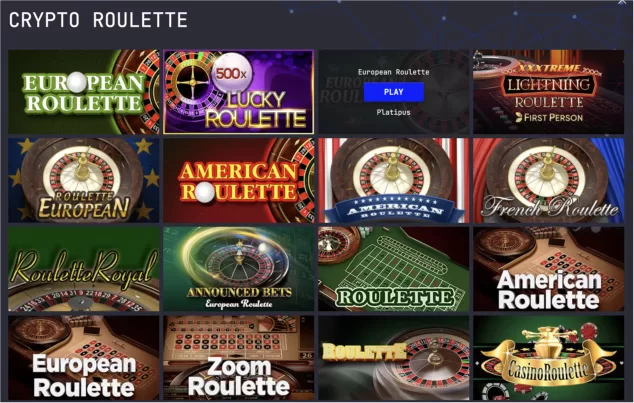Open the red American Roulette game tile
Image resolution: width=634 pixels, height=403 pixels.
coord(239,180)
